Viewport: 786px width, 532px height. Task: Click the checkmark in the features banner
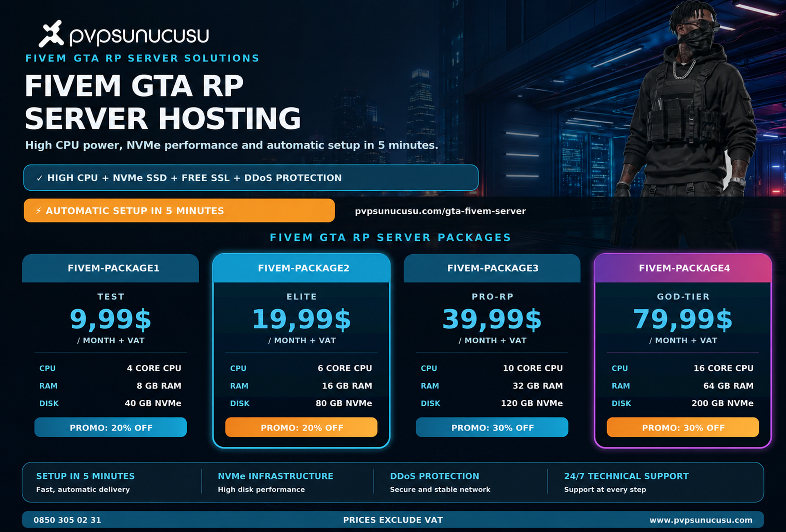click(40, 178)
